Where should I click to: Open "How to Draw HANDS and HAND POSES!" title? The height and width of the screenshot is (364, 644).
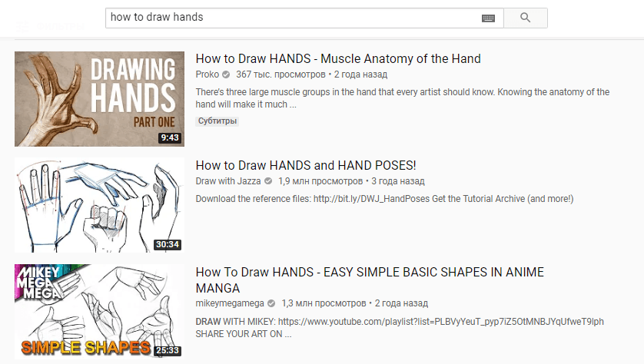pos(306,165)
